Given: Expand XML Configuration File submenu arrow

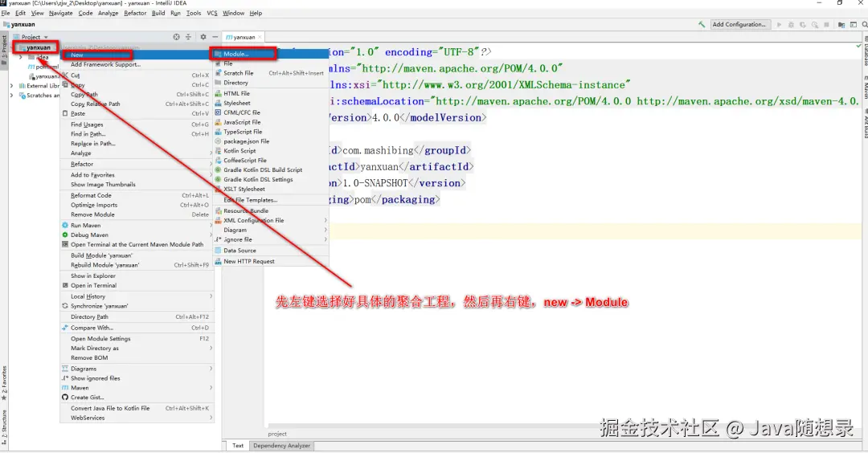Looking at the screenshot, I should coord(325,220).
